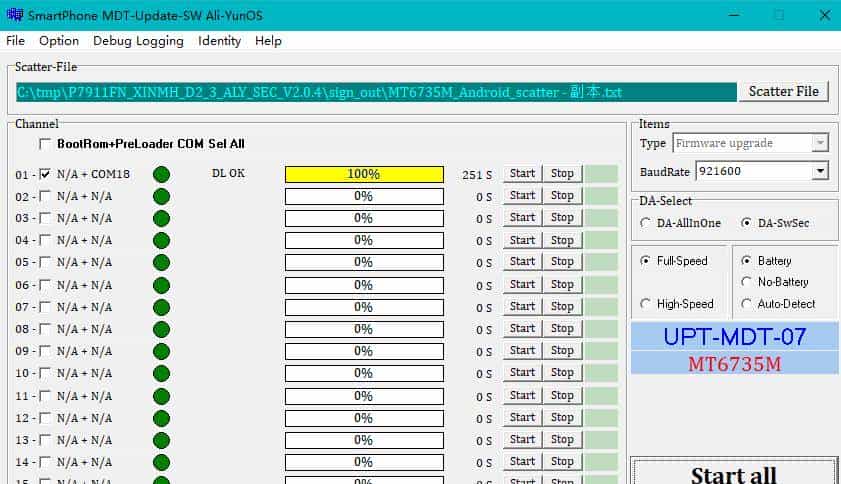Check the channel 04 N/A checkbox

pyautogui.click(x=45, y=240)
